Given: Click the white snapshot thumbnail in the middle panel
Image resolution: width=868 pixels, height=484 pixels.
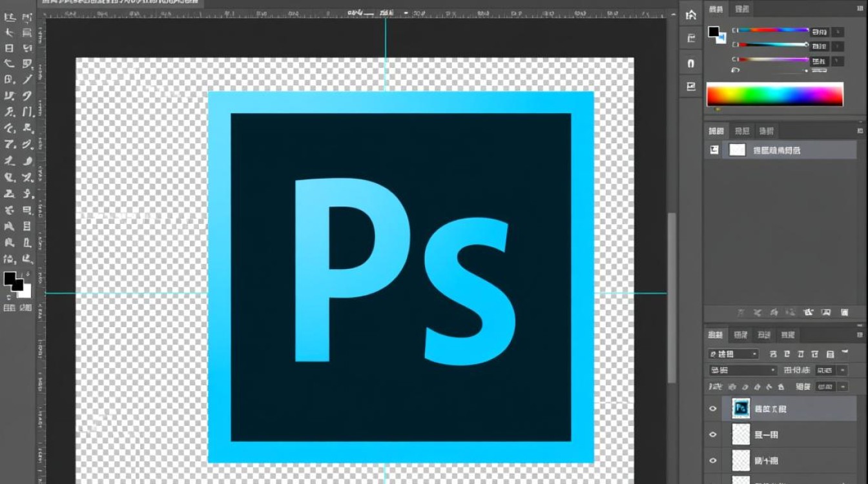Looking at the screenshot, I should tap(737, 150).
